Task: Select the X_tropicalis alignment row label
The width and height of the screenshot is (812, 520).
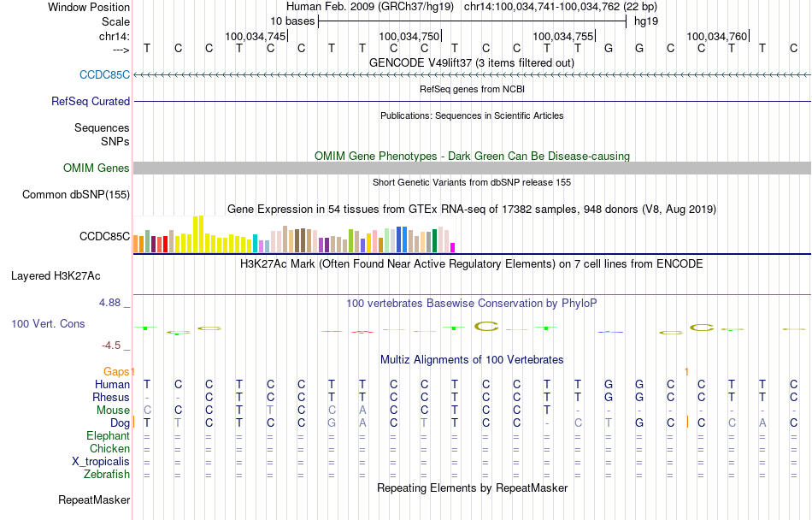Action: pyautogui.click(x=101, y=462)
